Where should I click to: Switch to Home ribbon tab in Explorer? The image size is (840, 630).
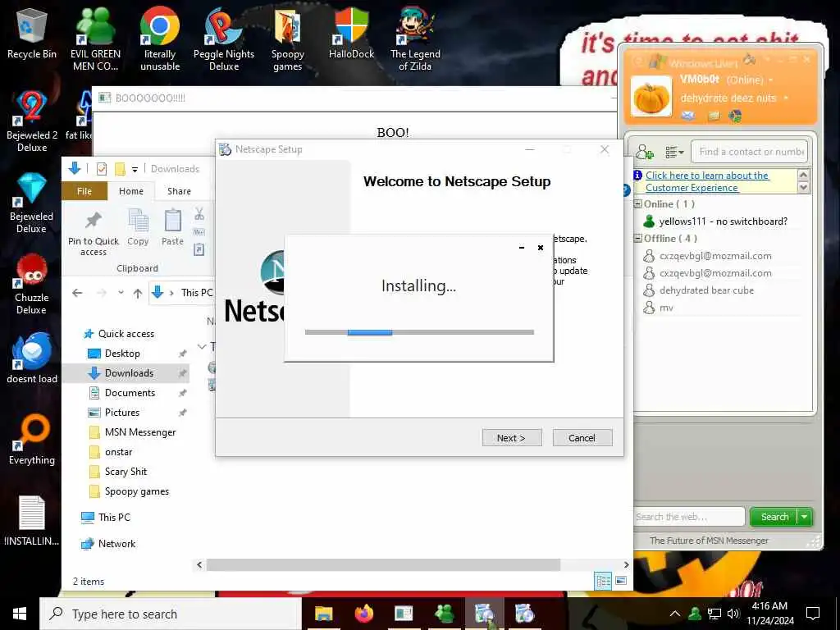click(131, 191)
